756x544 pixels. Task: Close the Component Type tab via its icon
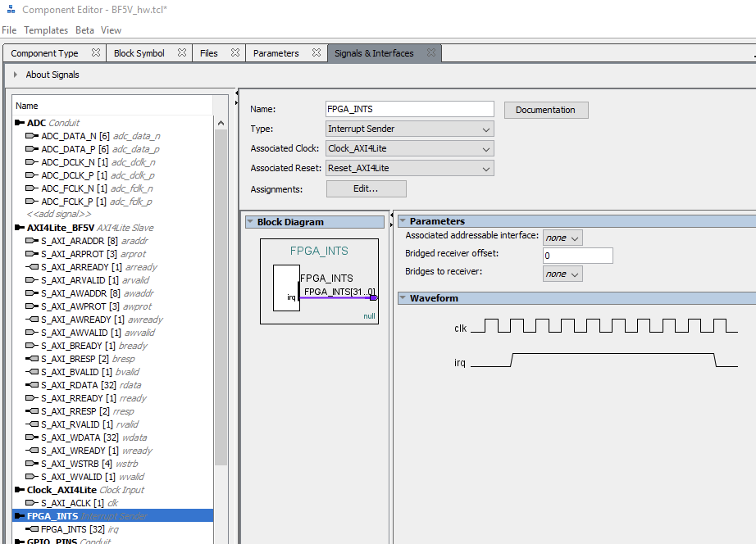click(x=96, y=53)
